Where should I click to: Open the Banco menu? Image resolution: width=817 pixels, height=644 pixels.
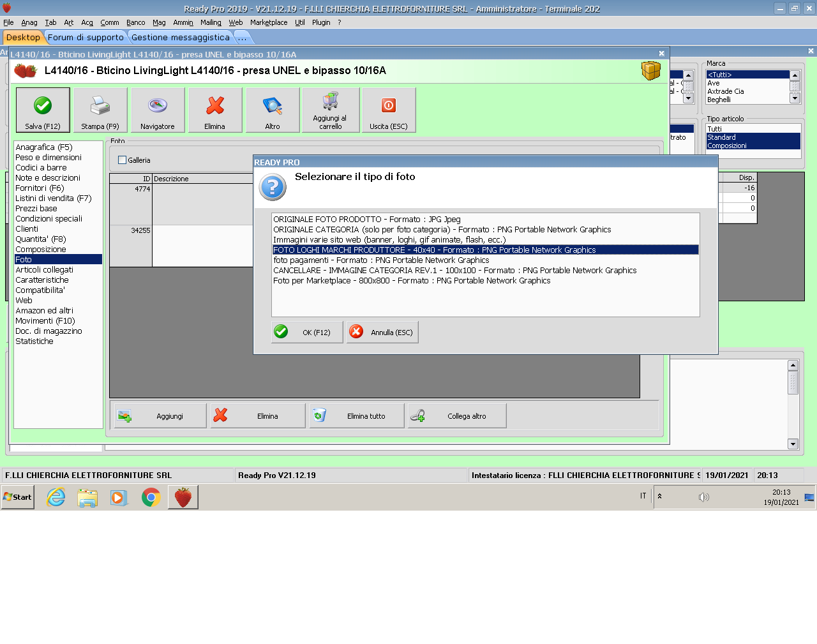135,22
